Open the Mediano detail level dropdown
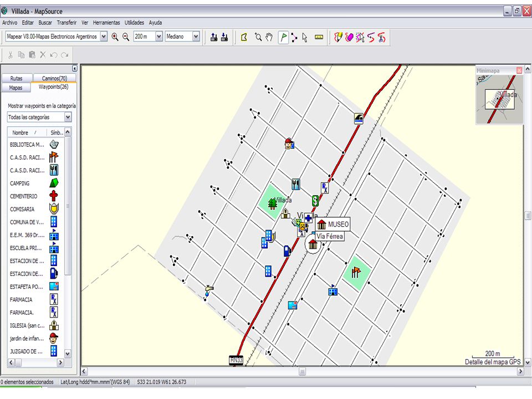The height and width of the screenshot is (399, 532). [196, 37]
